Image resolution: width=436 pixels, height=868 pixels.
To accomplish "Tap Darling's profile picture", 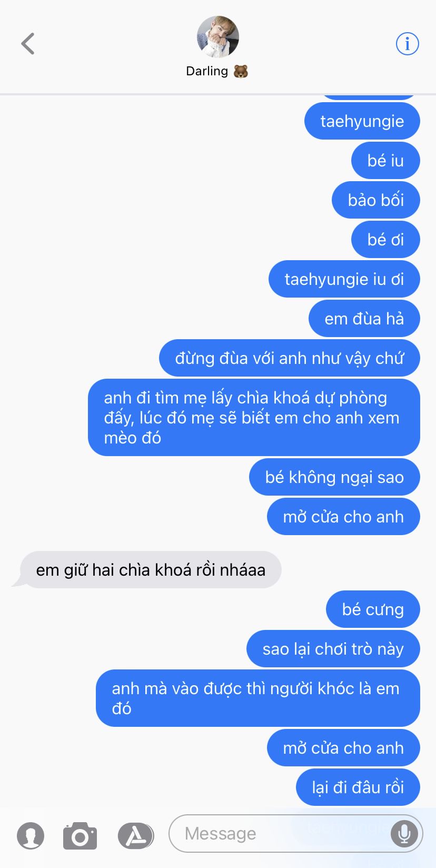I will pos(217,36).
